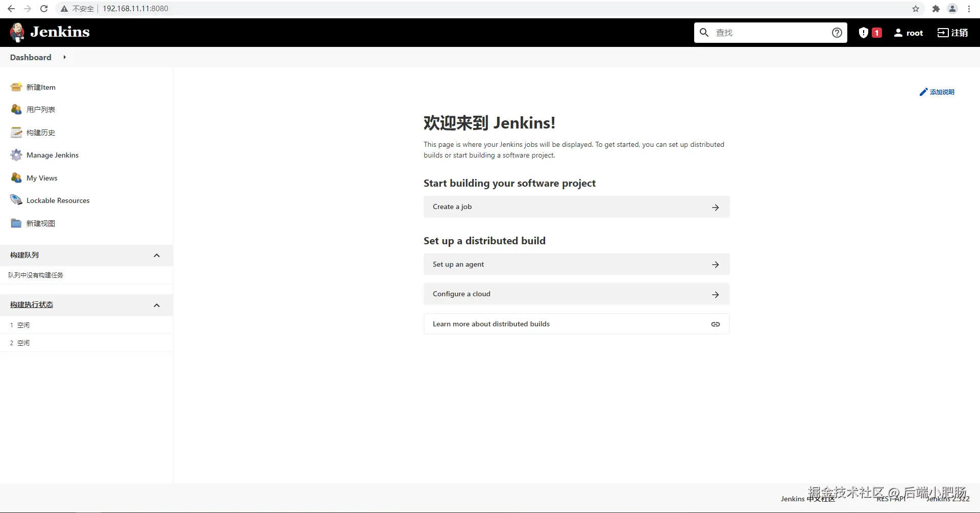The image size is (980, 513).
Task: Open the 新建视图 entry
Action: 41,223
